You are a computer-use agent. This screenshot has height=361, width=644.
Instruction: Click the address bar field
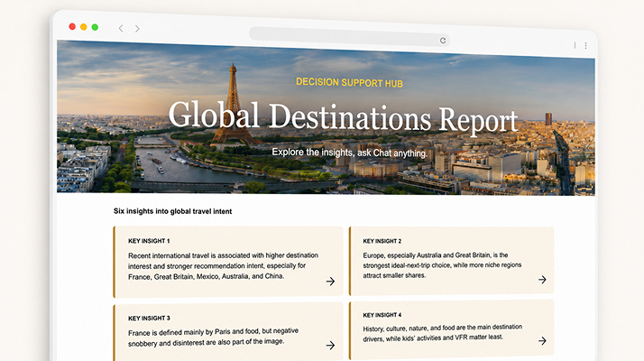click(350, 37)
